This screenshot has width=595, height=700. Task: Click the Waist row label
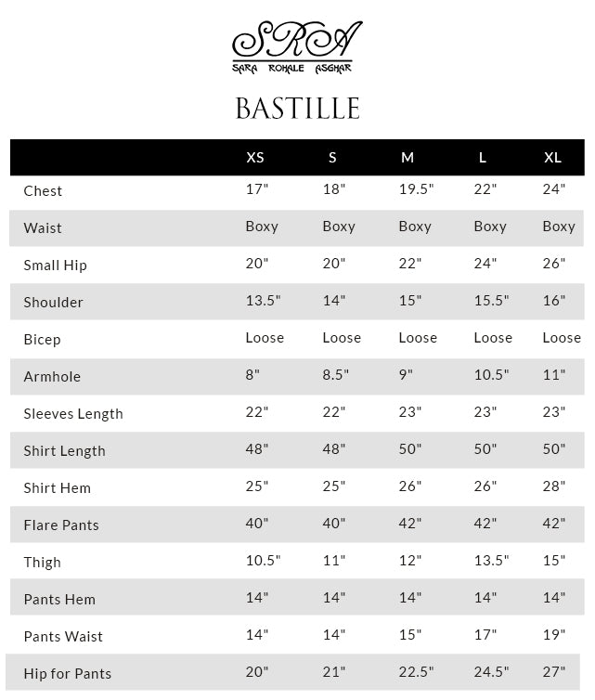click(43, 228)
